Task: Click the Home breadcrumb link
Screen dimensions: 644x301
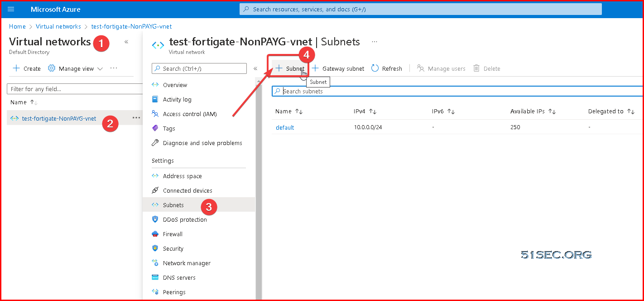Action: point(17,26)
